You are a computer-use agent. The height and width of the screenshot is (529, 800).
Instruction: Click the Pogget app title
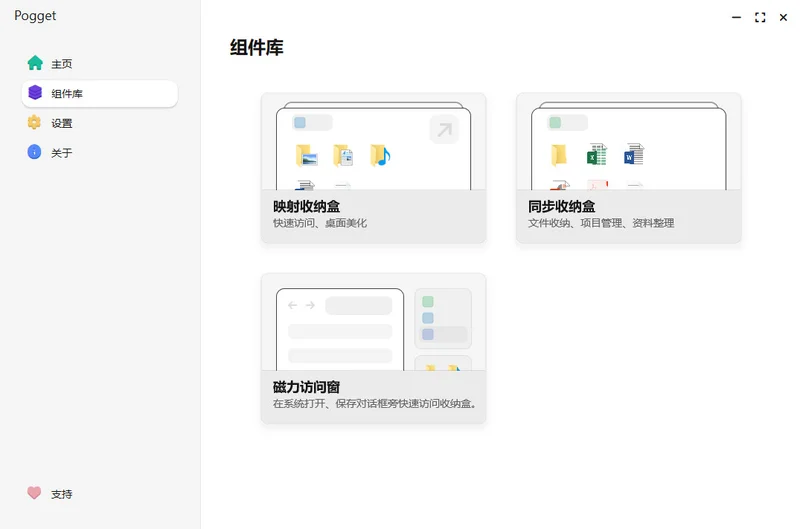[35, 16]
